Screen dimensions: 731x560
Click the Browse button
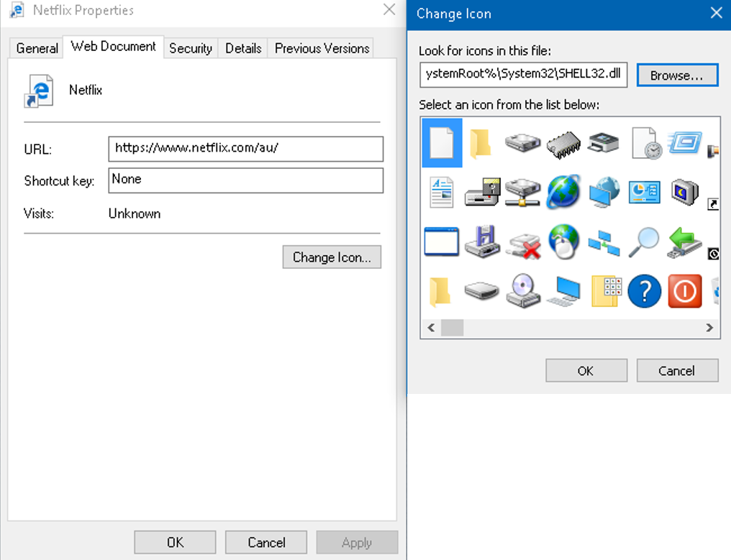(x=677, y=75)
